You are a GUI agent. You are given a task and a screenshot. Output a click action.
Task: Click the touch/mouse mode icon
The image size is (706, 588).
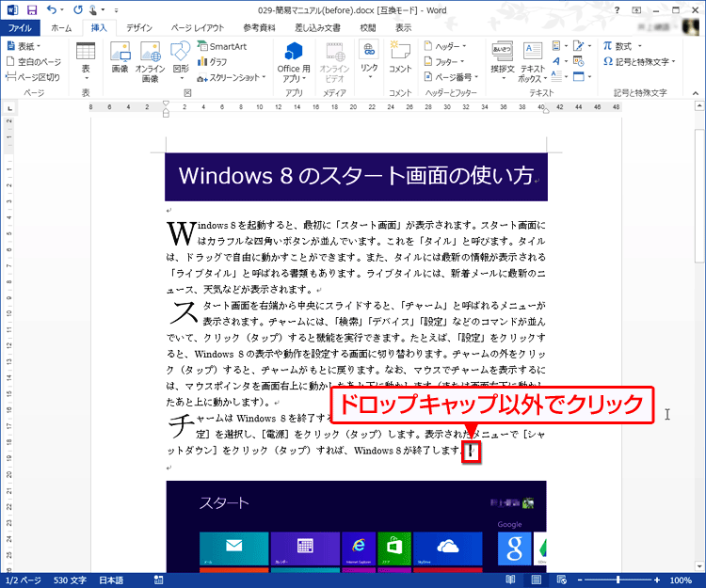(x=93, y=10)
